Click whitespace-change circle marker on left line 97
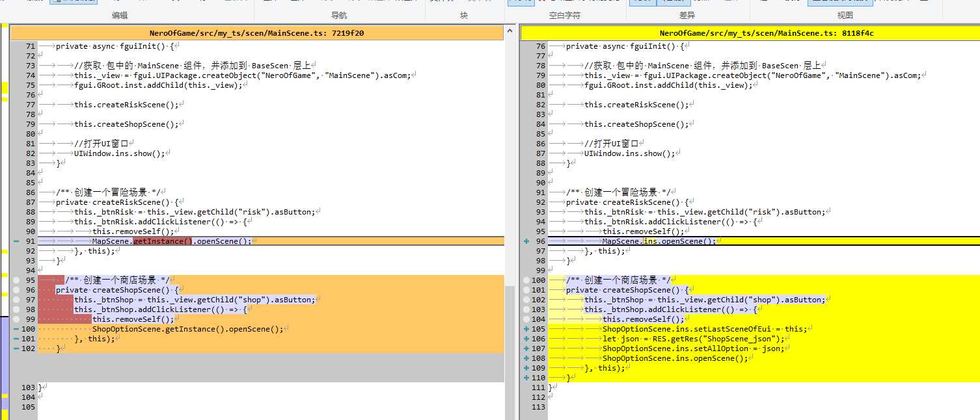Viewport: 980px width, 420px height. coord(16,300)
